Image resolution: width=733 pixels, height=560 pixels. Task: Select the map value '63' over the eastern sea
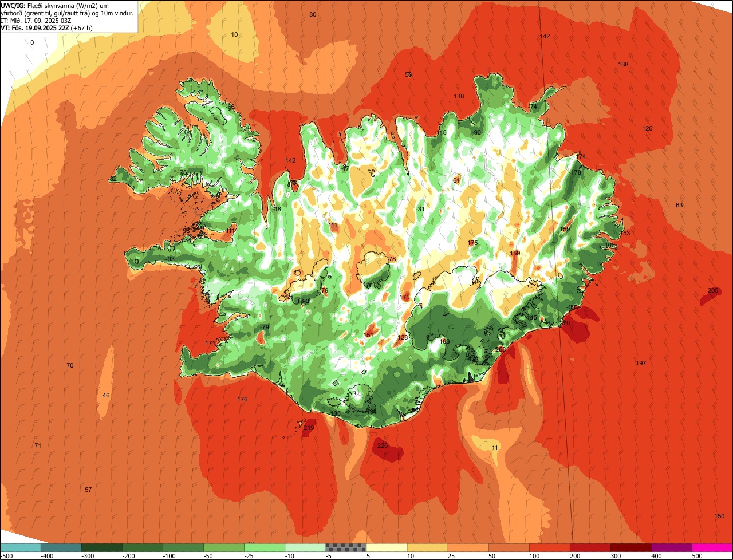point(679,205)
